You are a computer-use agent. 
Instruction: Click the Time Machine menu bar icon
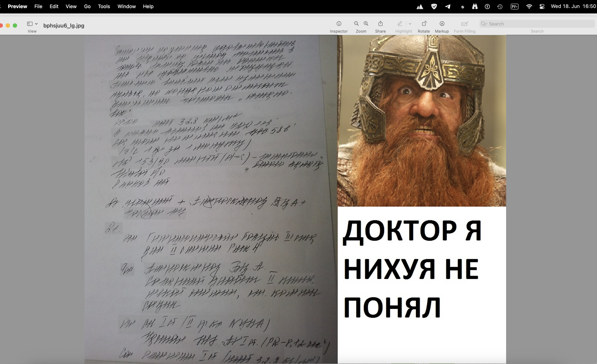pyautogui.click(x=500, y=6)
